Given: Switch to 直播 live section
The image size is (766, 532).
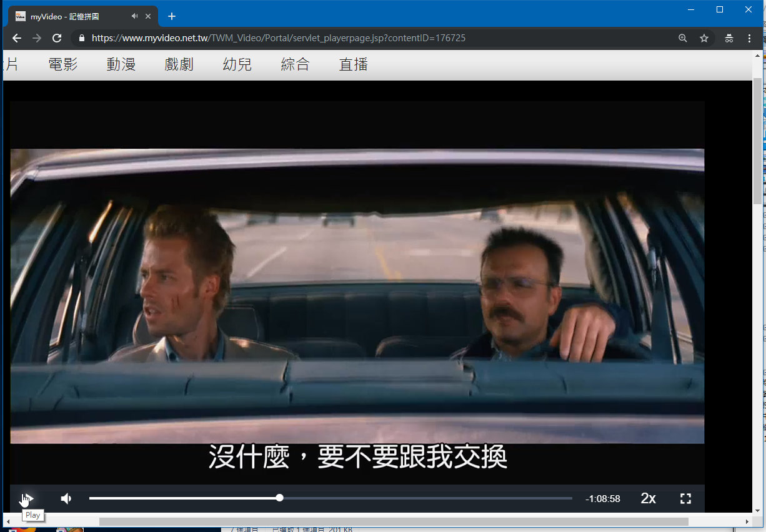Looking at the screenshot, I should pyautogui.click(x=354, y=64).
